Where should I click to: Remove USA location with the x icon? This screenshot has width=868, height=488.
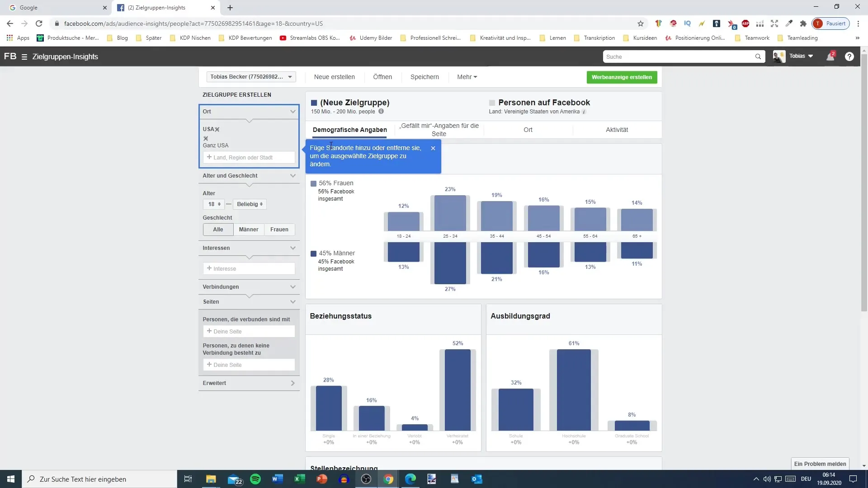pyautogui.click(x=217, y=129)
